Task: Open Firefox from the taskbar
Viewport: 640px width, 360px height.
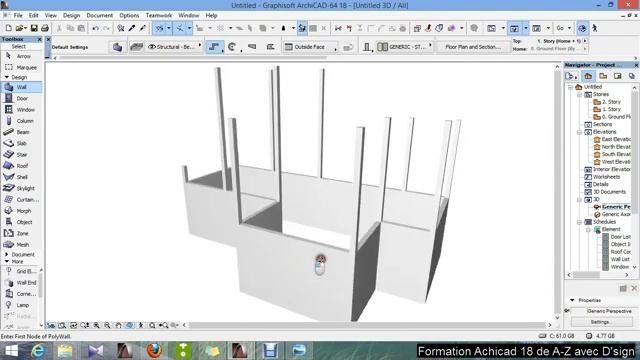Action: tap(154, 351)
